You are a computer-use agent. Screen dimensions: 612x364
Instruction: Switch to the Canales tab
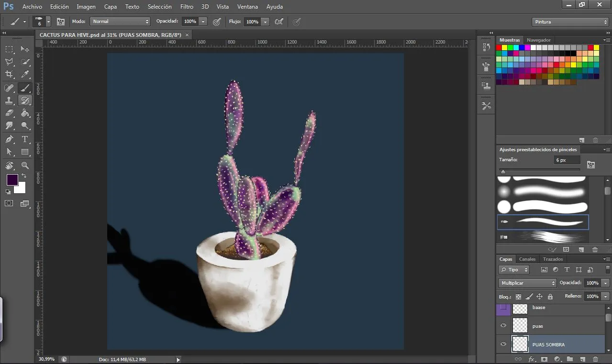527,259
